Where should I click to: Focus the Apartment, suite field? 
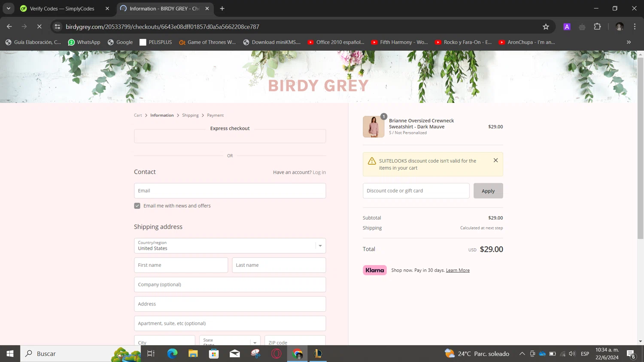230,323
